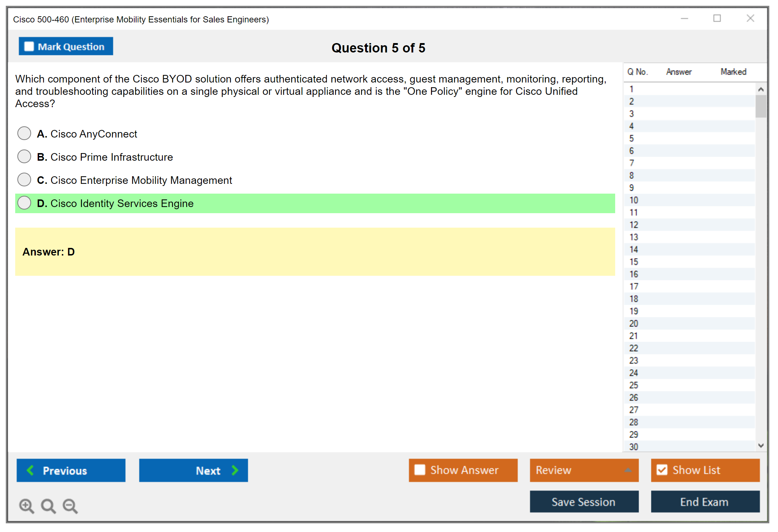Select option A Cisco AnyConnect
778x532 pixels.
(24, 133)
